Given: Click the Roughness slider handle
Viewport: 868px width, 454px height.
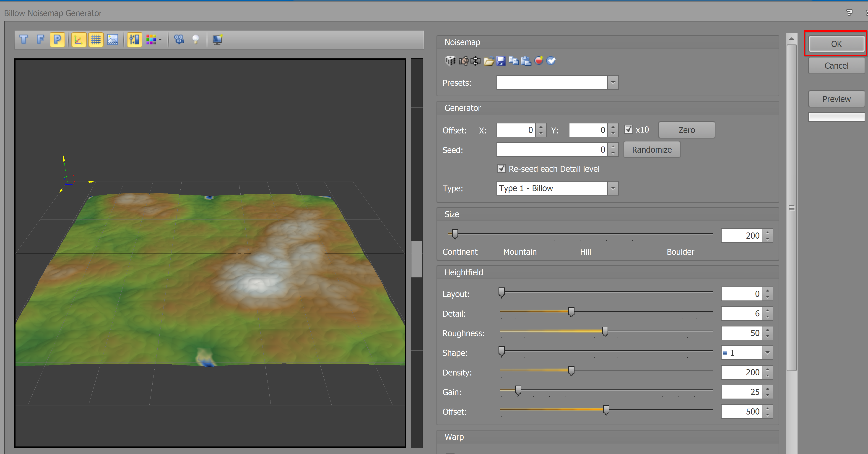Looking at the screenshot, I should click(605, 332).
